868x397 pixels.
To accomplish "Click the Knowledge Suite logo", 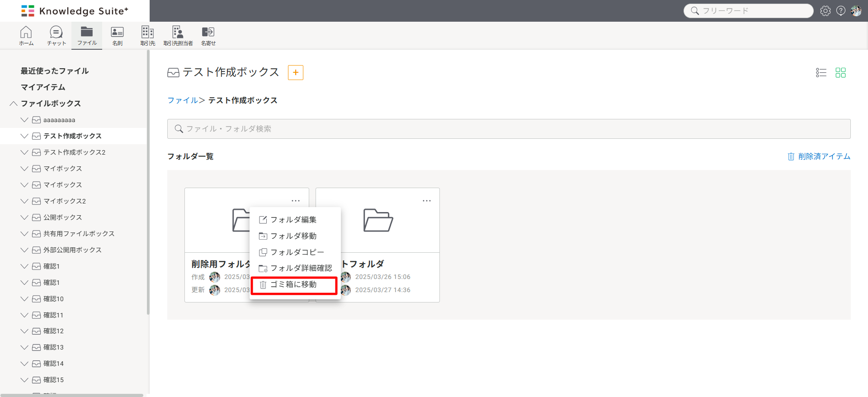I will [x=75, y=11].
